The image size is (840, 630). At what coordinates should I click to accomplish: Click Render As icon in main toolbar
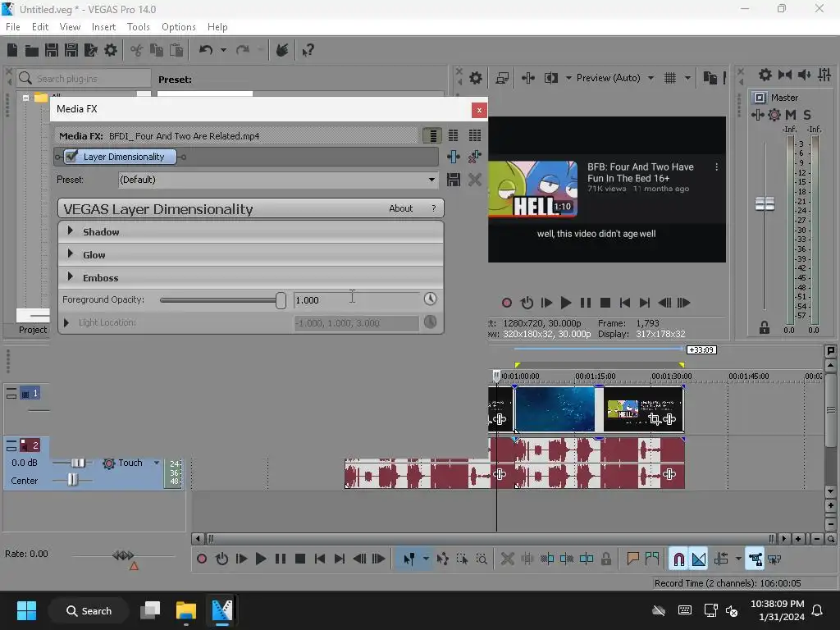[x=90, y=50]
